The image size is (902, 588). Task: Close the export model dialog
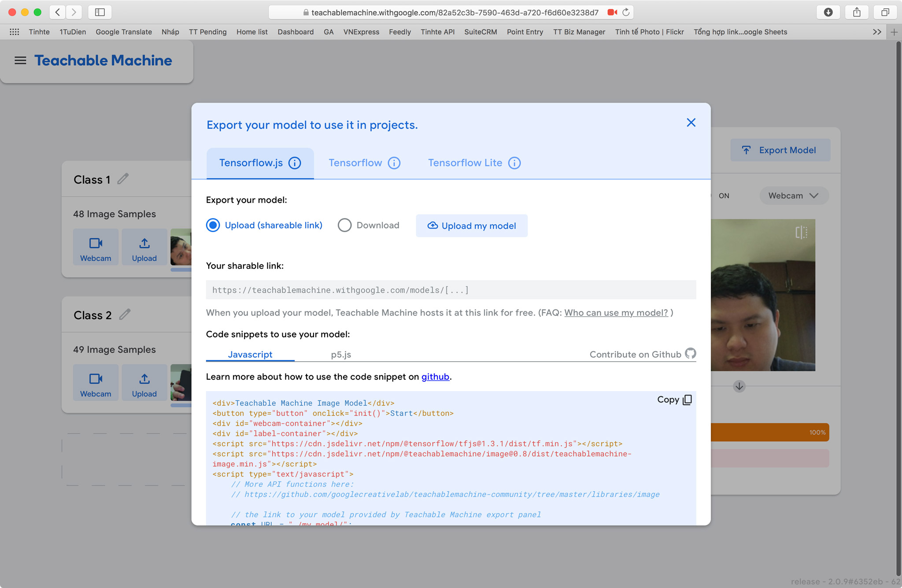691,122
